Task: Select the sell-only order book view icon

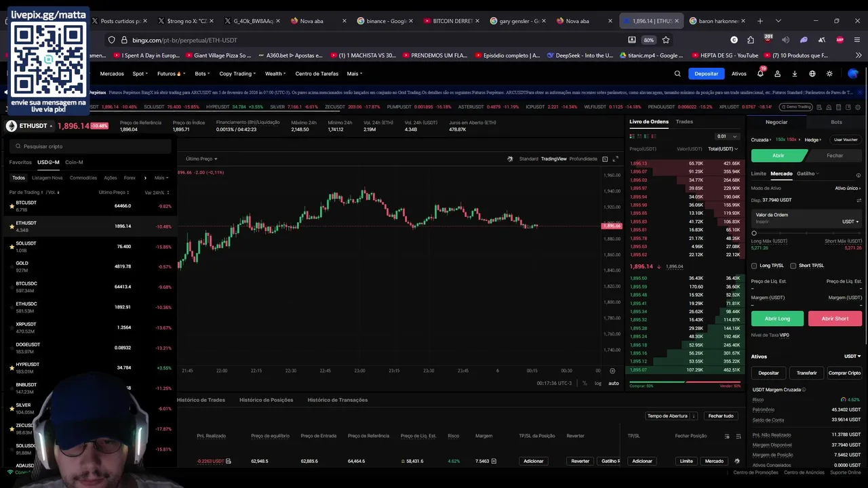Action: [x=654, y=136]
